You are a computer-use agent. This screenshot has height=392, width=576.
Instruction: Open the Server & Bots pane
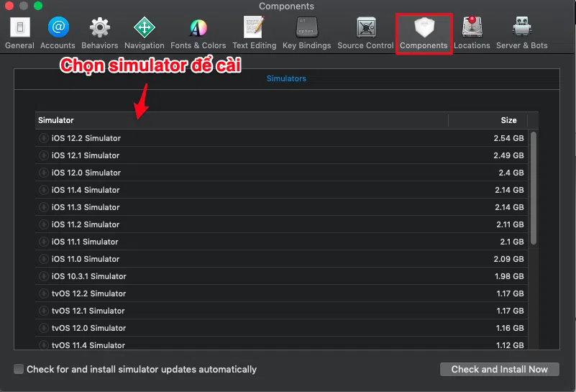pyautogui.click(x=521, y=32)
